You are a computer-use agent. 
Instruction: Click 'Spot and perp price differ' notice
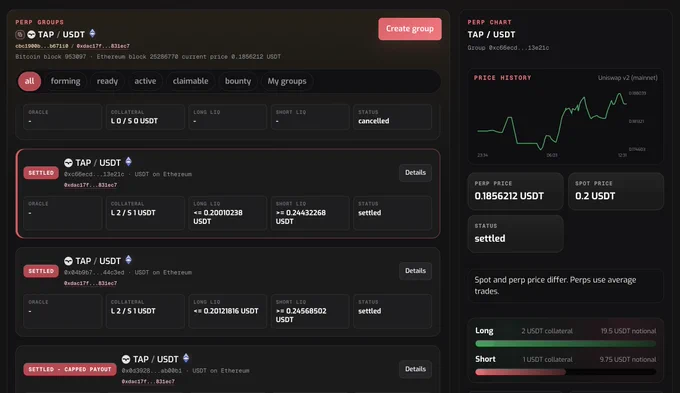pos(566,285)
